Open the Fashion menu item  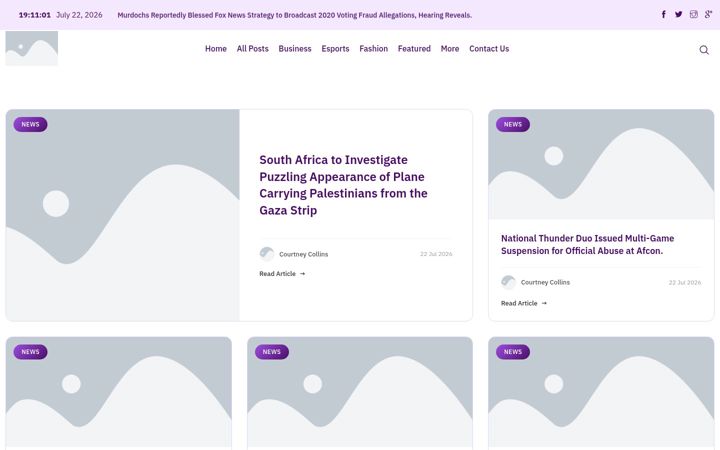[373, 49]
